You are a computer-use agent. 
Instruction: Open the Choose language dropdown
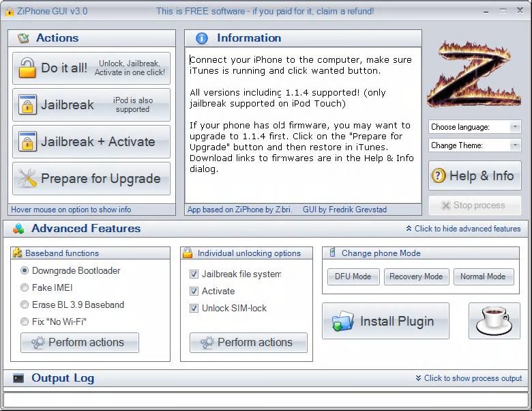click(x=475, y=127)
